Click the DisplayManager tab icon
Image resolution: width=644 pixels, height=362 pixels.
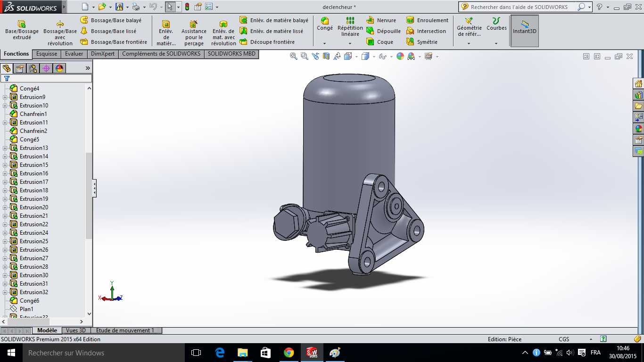tap(59, 68)
